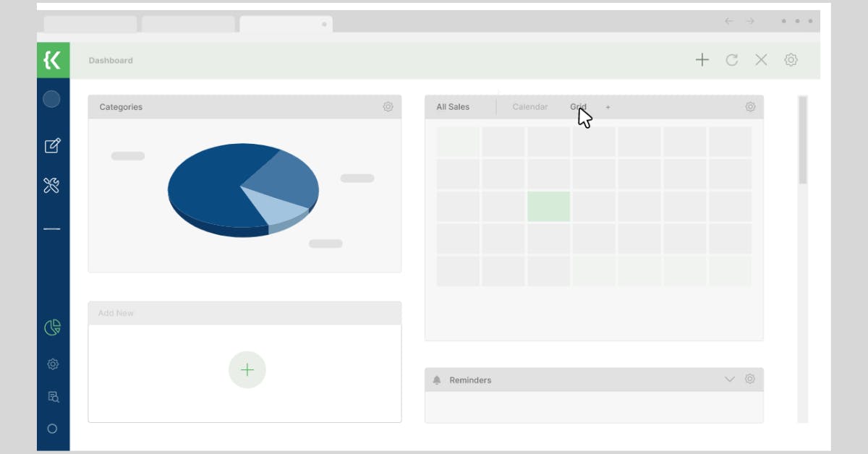Click the plus icon in dashboard header

[x=702, y=60]
